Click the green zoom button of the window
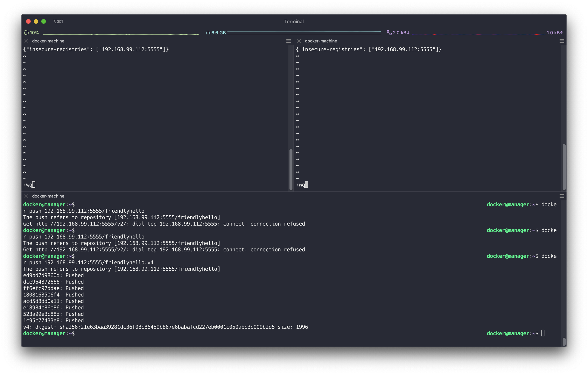 tap(44, 21)
